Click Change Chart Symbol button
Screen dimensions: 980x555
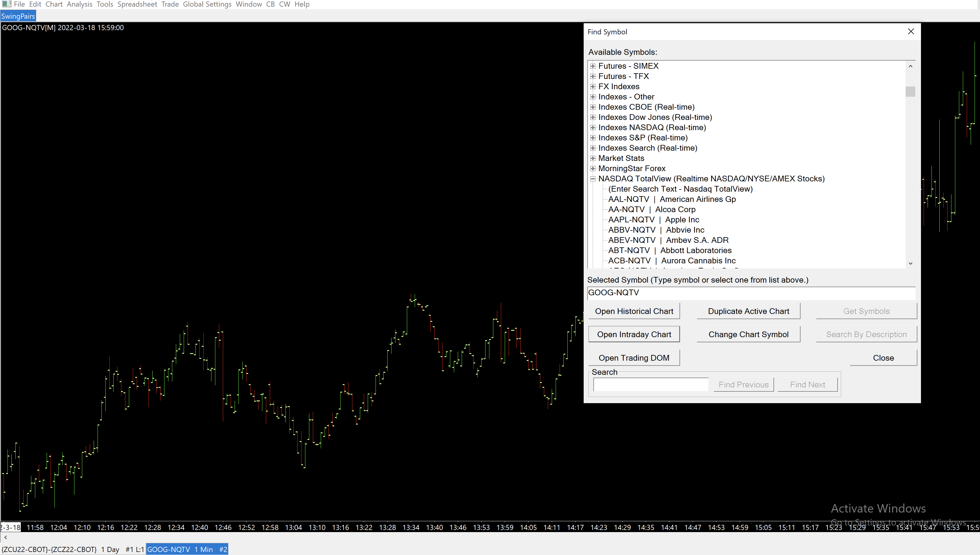(748, 334)
